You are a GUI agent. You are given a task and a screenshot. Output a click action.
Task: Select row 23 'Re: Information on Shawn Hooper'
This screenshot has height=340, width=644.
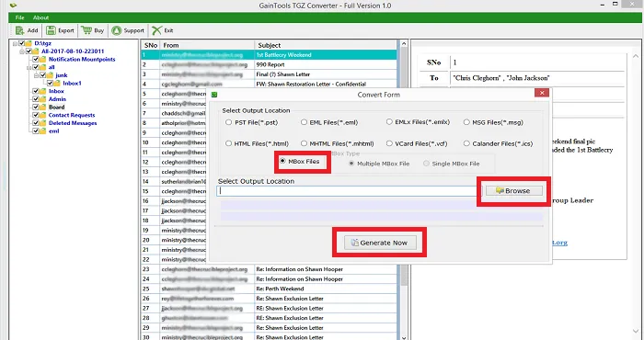tap(269, 269)
